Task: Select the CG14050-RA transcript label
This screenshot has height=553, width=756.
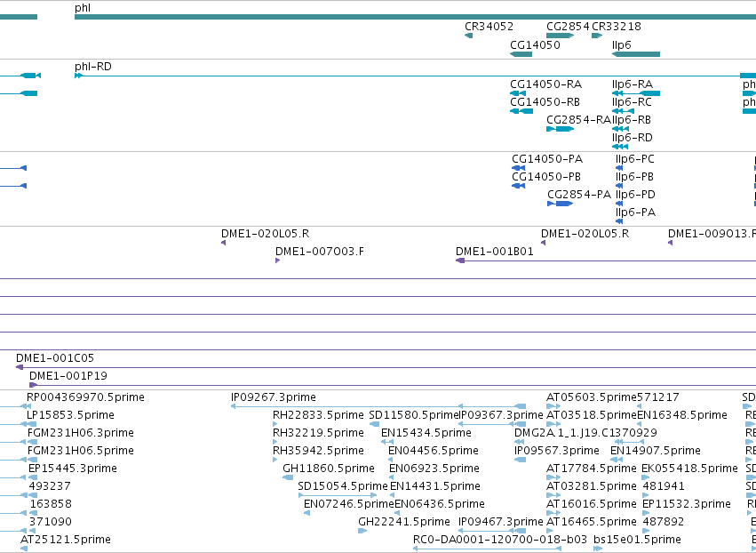Action: click(546, 84)
